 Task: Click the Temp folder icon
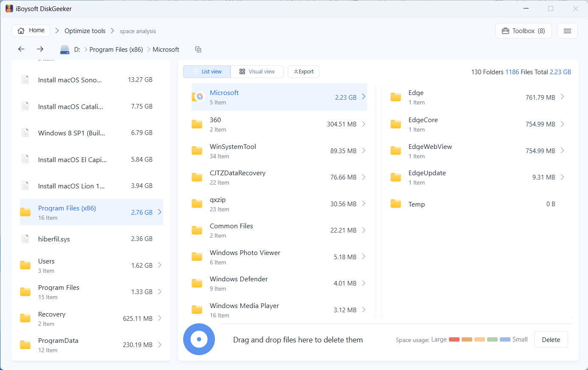point(396,204)
